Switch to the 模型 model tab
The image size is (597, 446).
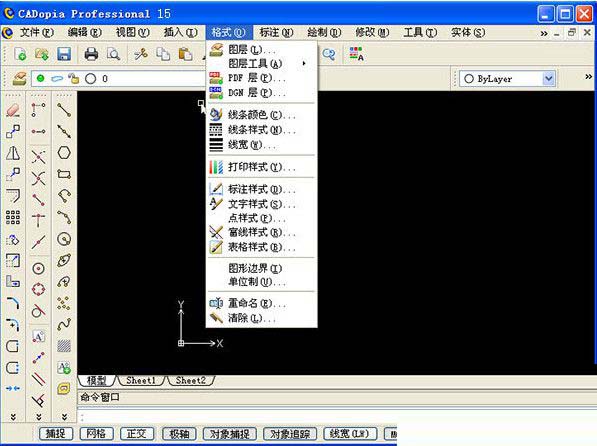[96, 380]
